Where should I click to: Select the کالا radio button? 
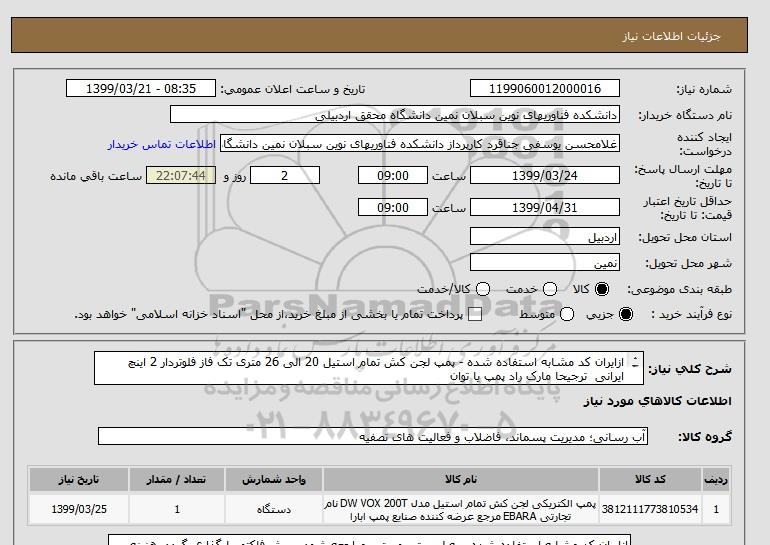click(602, 289)
